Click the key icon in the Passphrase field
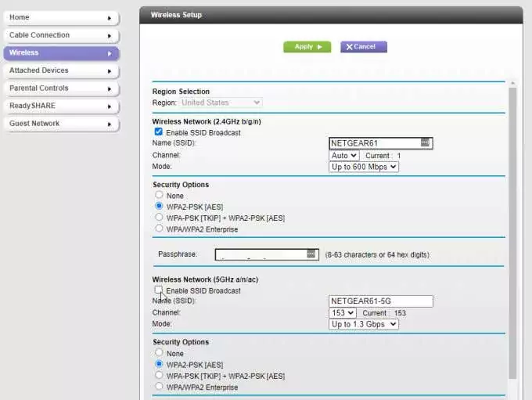532x400 pixels. pos(311,254)
